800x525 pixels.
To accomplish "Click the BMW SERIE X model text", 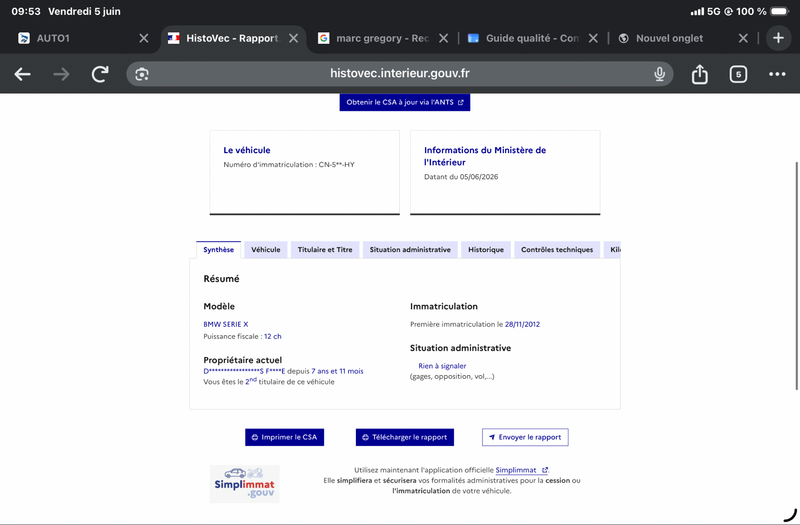I will tap(226, 324).
